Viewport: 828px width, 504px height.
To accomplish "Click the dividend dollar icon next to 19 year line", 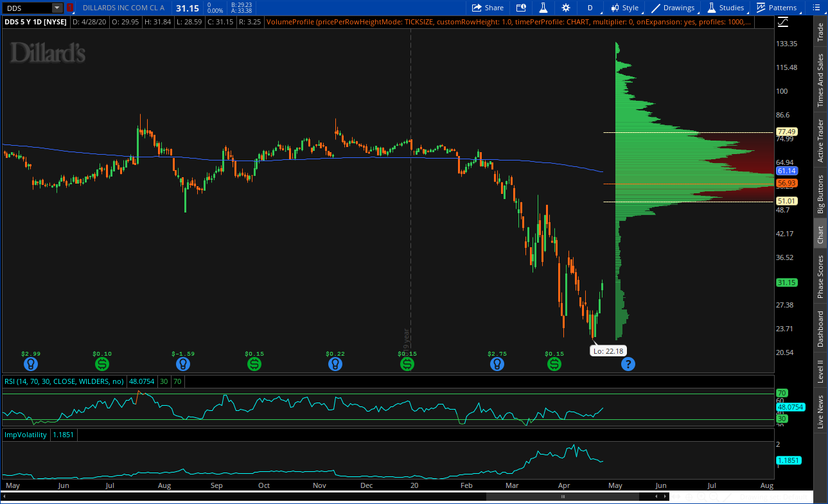I will coord(407,364).
